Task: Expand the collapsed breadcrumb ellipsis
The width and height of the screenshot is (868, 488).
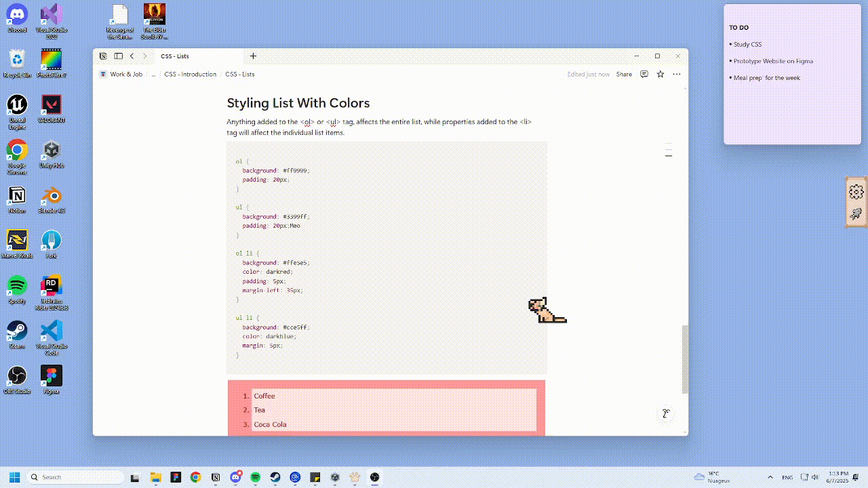Action: 153,75
